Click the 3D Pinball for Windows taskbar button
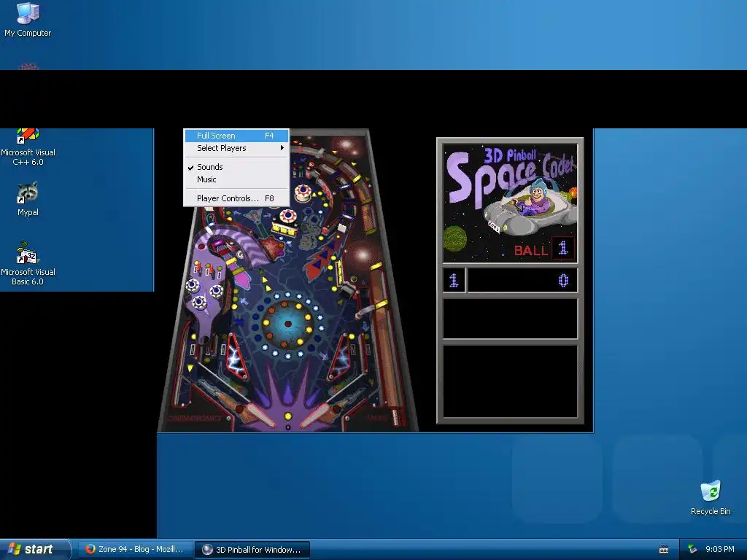The width and height of the screenshot is (747, 560). (252, 550)
